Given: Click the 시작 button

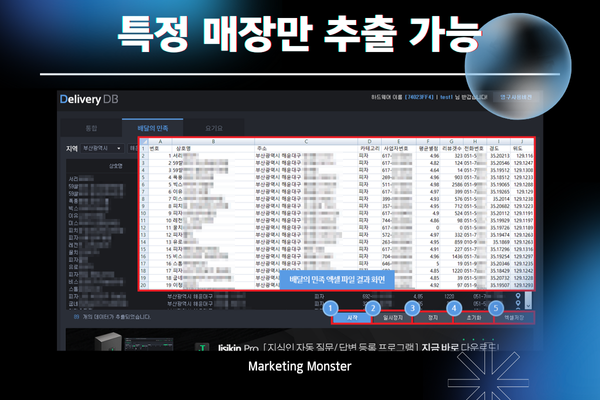Looking at the screenshot, I should click(352, 318).
